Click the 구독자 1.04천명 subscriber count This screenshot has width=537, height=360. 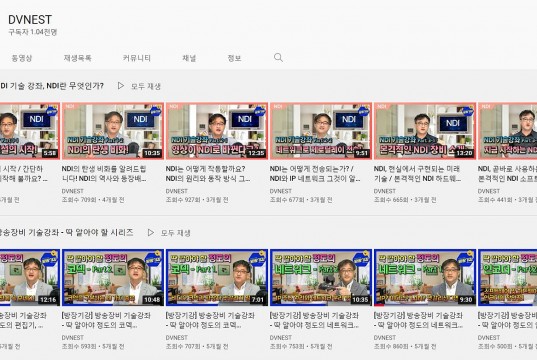[x=33, y=32]
